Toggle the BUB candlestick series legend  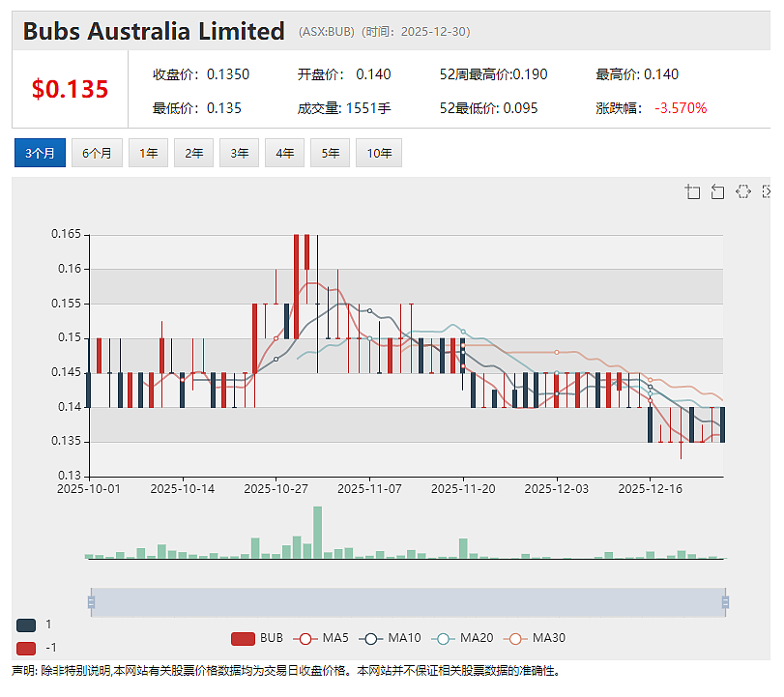pyautogui.click(x=257, y=638)
